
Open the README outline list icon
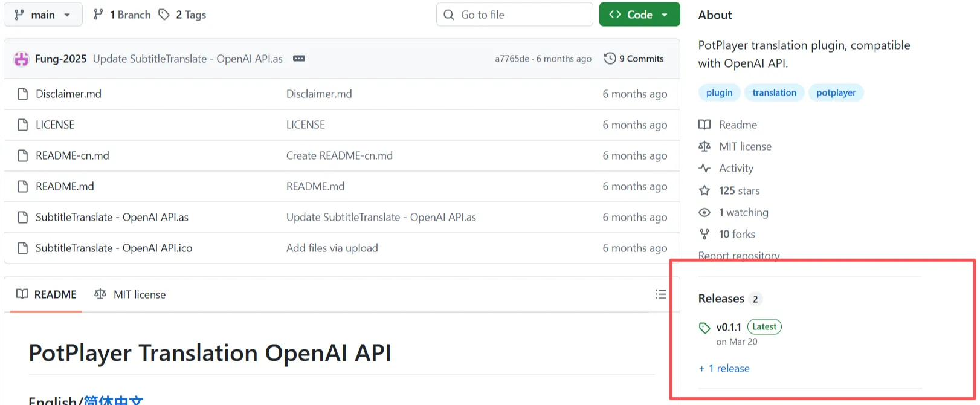660,294
